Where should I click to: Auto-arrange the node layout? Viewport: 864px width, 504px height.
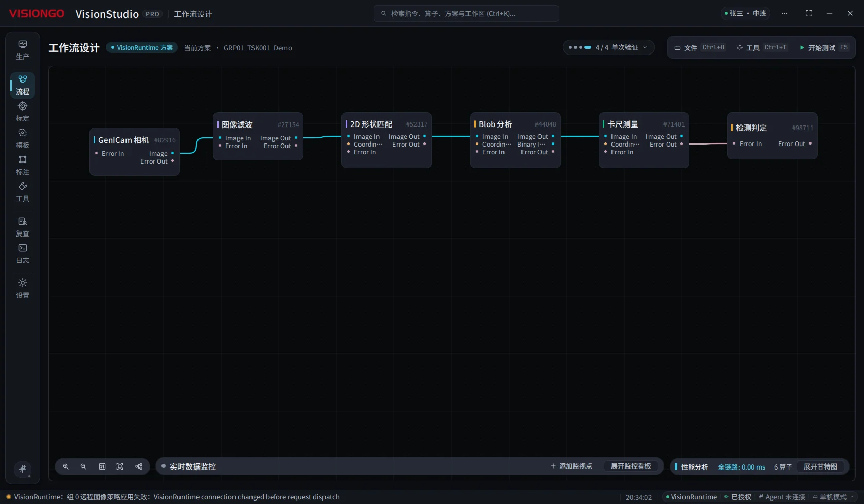click(x=139, y=466)
